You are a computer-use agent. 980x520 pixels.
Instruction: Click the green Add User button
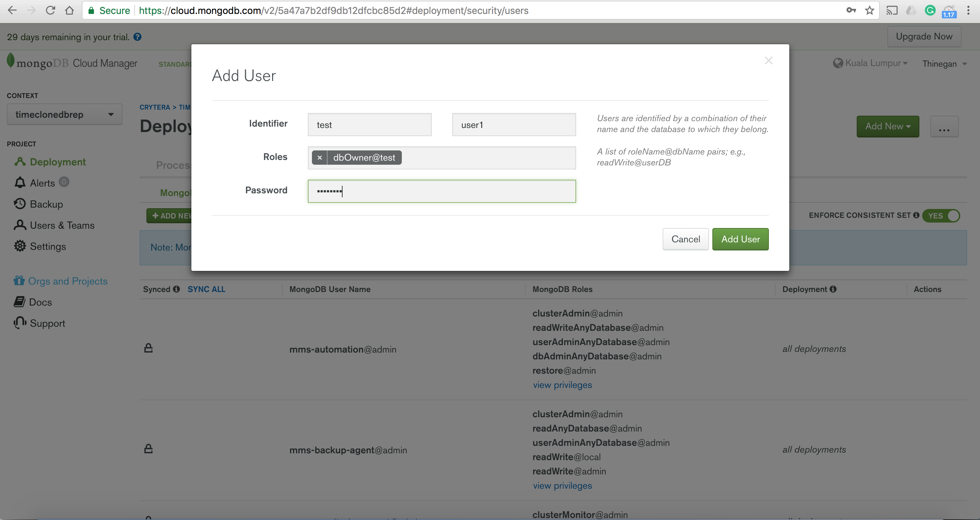click(740, 239)
